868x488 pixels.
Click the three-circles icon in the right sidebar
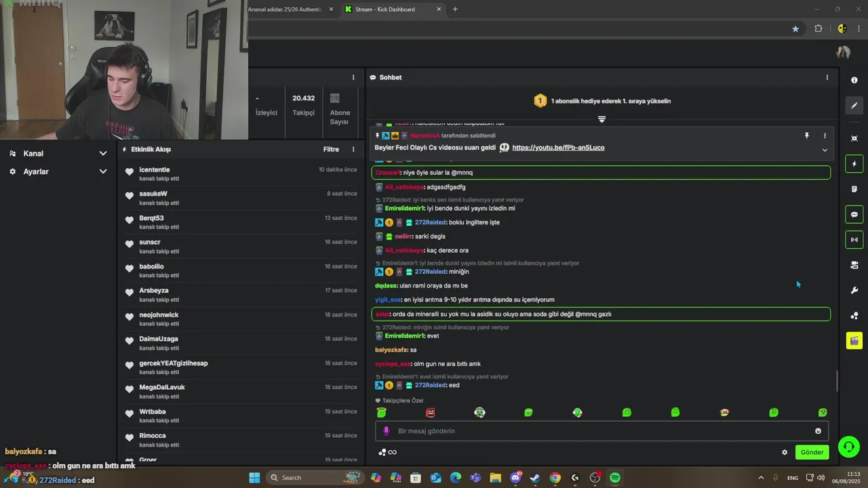(x=854, y=316)
